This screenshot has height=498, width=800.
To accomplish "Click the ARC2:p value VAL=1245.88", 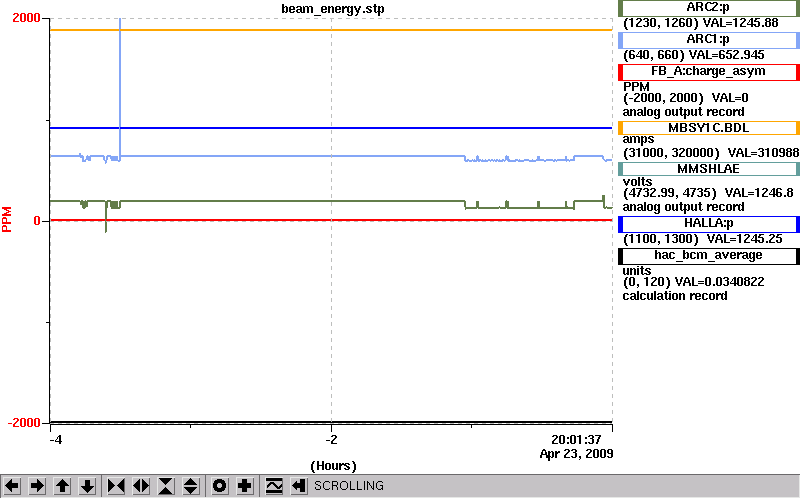I will [740, 23].
